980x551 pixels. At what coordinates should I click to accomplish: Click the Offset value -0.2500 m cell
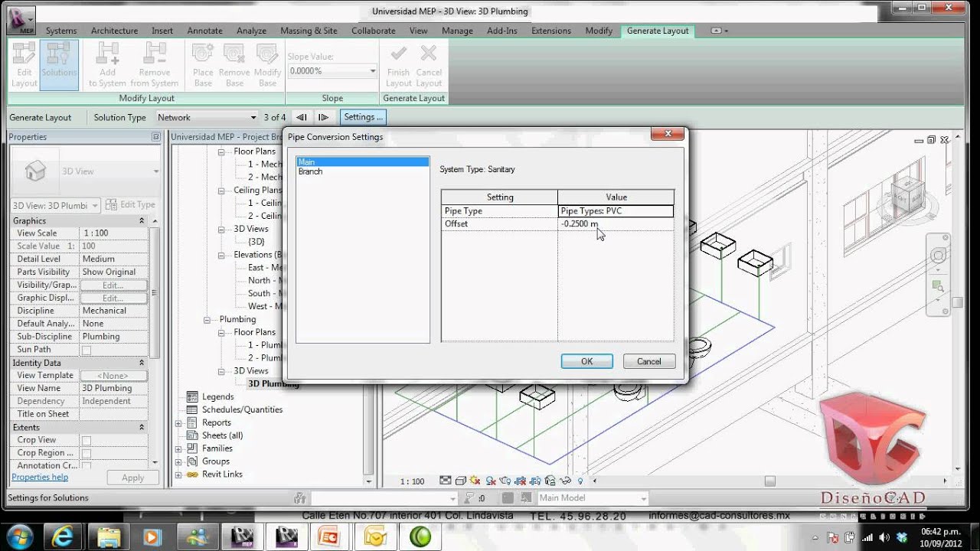coord(616,223)
